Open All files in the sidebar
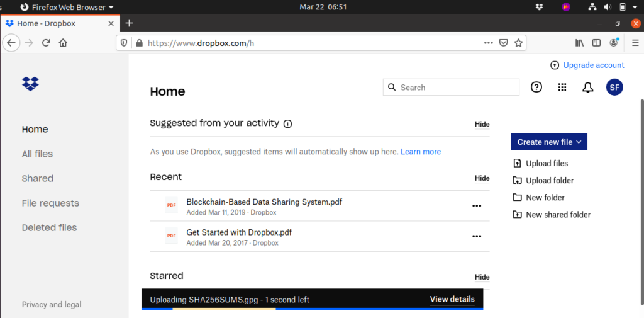 pos(37,154)
